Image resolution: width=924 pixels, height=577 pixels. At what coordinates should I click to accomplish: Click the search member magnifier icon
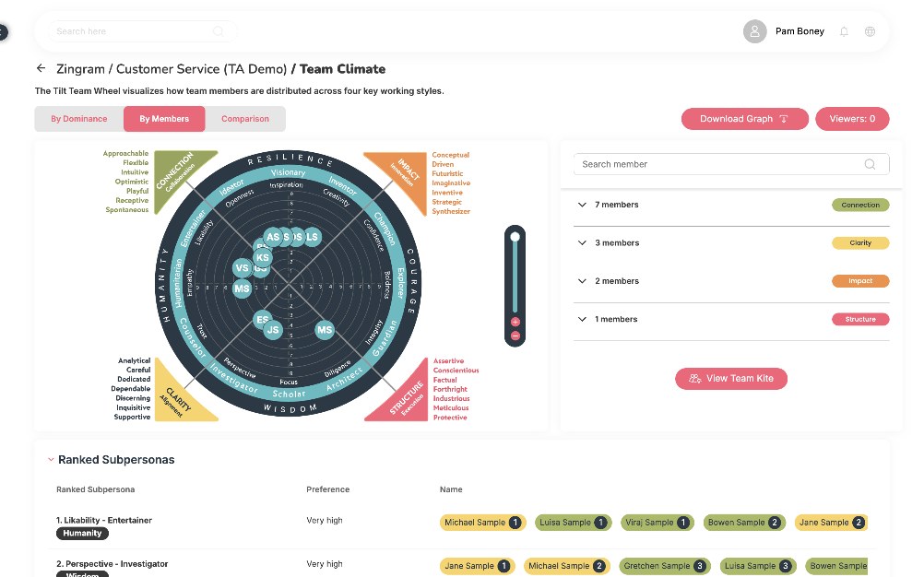coord(870,164)
